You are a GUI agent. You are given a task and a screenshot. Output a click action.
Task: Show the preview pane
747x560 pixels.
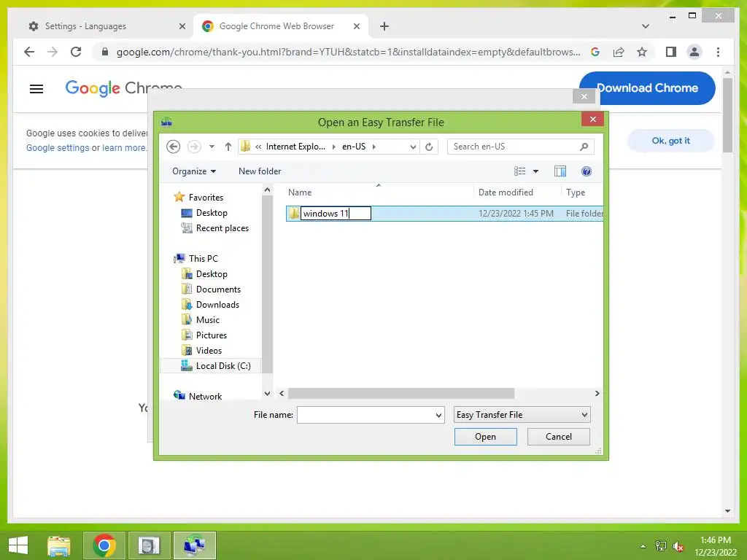point(560,171)
